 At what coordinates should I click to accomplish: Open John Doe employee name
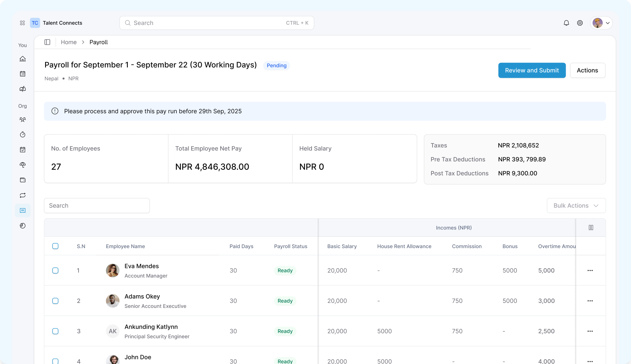138,357
